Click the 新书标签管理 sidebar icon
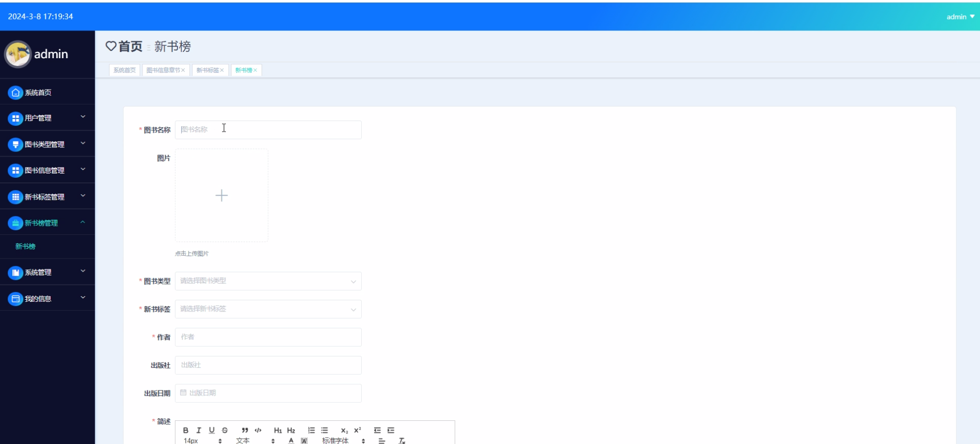The width and height of the screenshot is (980, 444). tap(15, 197)
